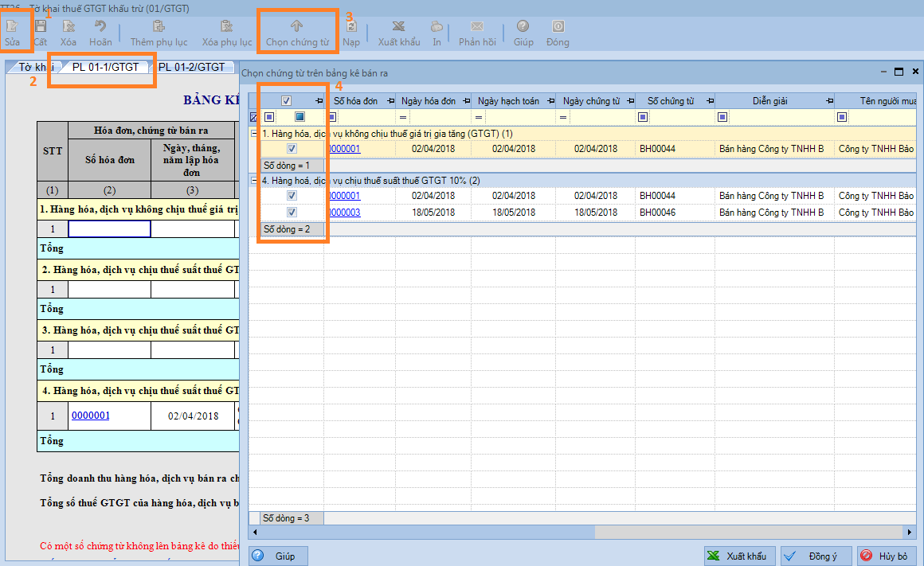Toggle the select-all header checkbox
This screenshot has height=566, width=924.
click(x=287, y=101)
